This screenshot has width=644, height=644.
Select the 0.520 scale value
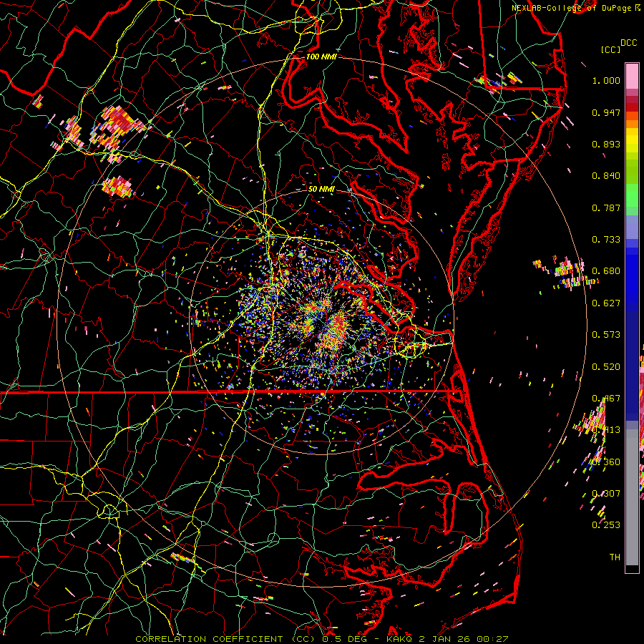606,367
